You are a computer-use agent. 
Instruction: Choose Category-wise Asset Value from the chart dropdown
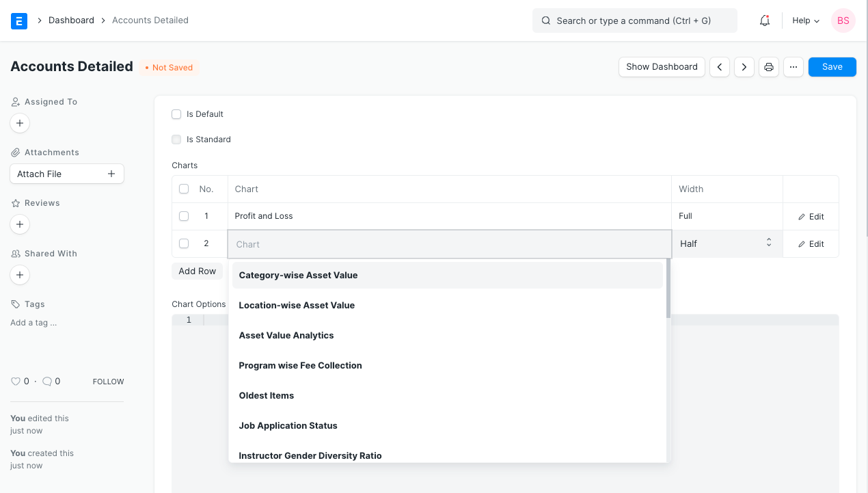[x=298, y=275]
